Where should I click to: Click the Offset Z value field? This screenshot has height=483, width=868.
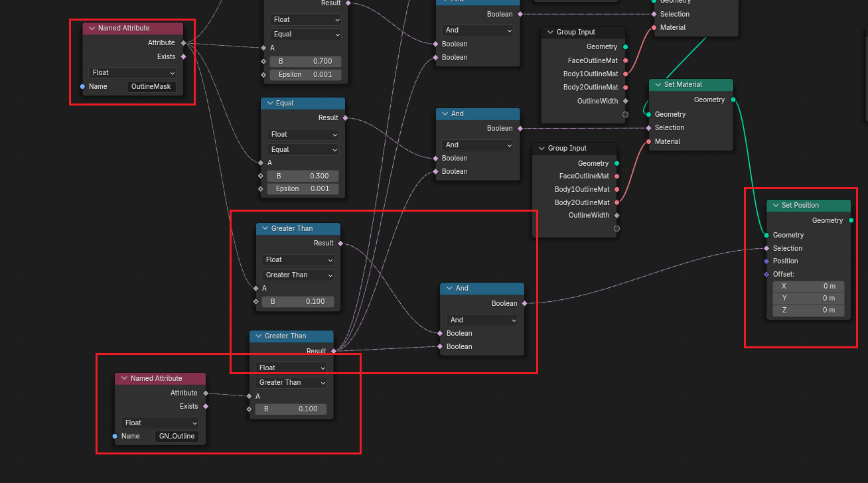808,310
